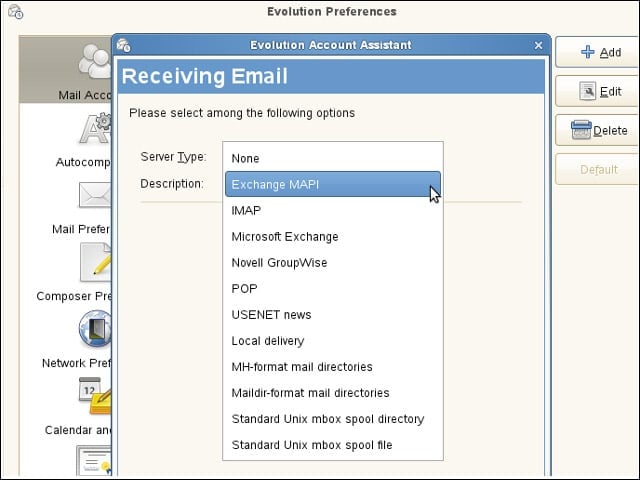The width and height of the screenshot is (640, 480).
Task: Choose Novell GroupWise option
Action: click(x=333, y=263)
